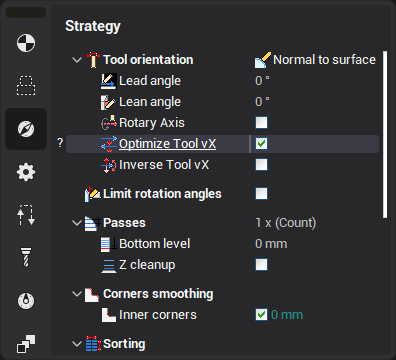Open the 1 x (Count) passes value
Image resolution: width=396 pixels, height=360 pixels.
tap(286, 223)
